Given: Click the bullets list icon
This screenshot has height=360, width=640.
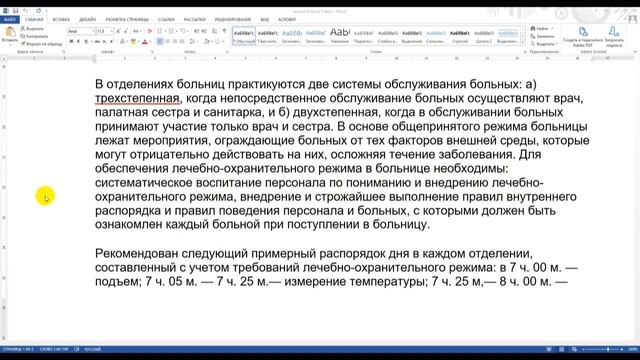Looking at the screenshot, I should pos(160,31).
